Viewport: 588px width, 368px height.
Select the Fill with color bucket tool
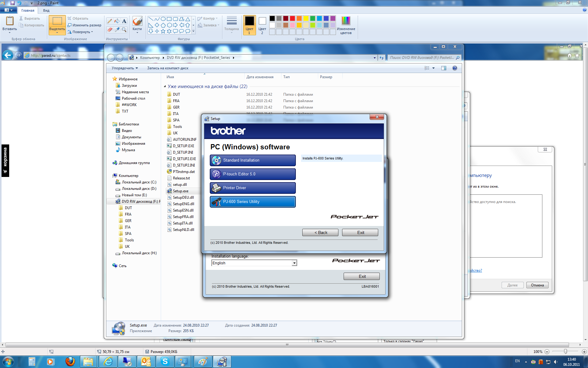tap(117, 21)
